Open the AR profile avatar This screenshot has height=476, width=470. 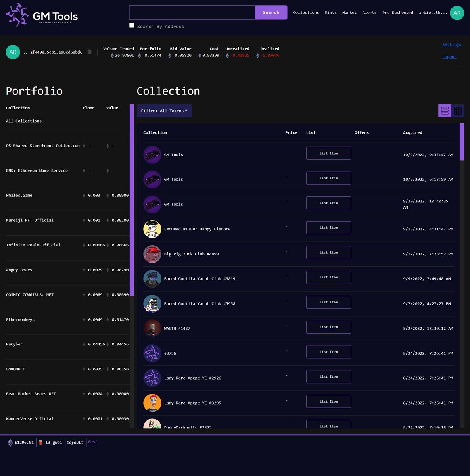[x=457, y=13]
